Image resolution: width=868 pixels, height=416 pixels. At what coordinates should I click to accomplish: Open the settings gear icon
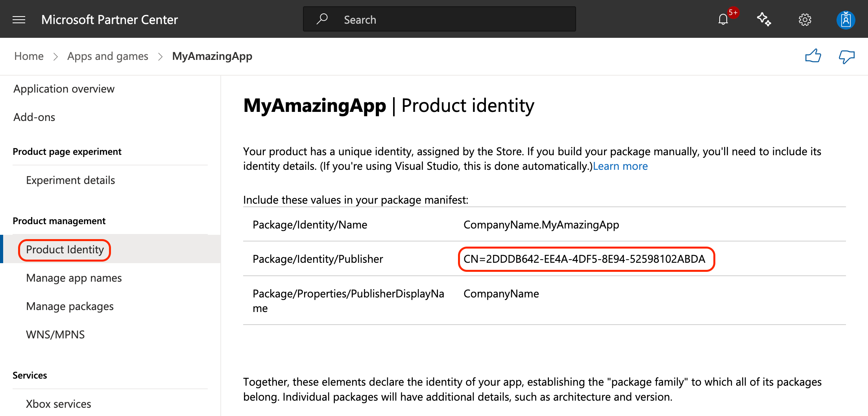[x=805, y=20]
